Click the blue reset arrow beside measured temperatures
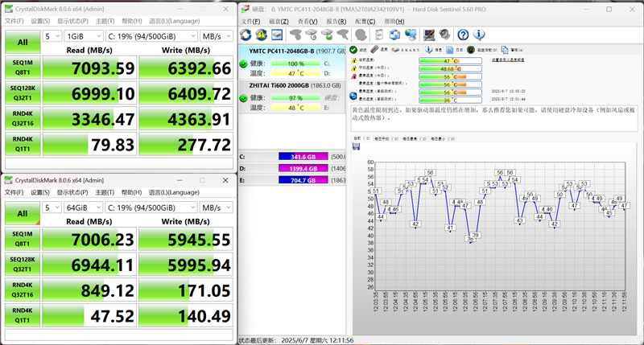Viewport: 644px width, 345px height. click(x=353, y=96)
